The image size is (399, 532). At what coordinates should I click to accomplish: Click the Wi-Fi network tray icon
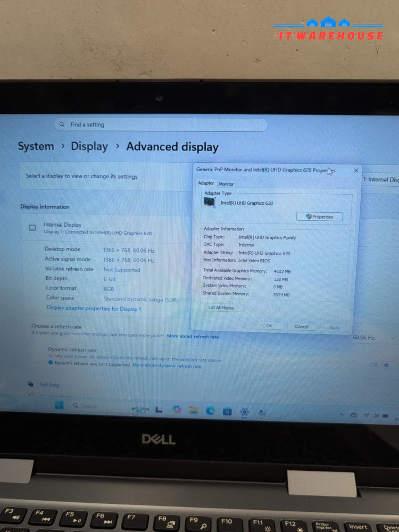[x=367, y=415]
